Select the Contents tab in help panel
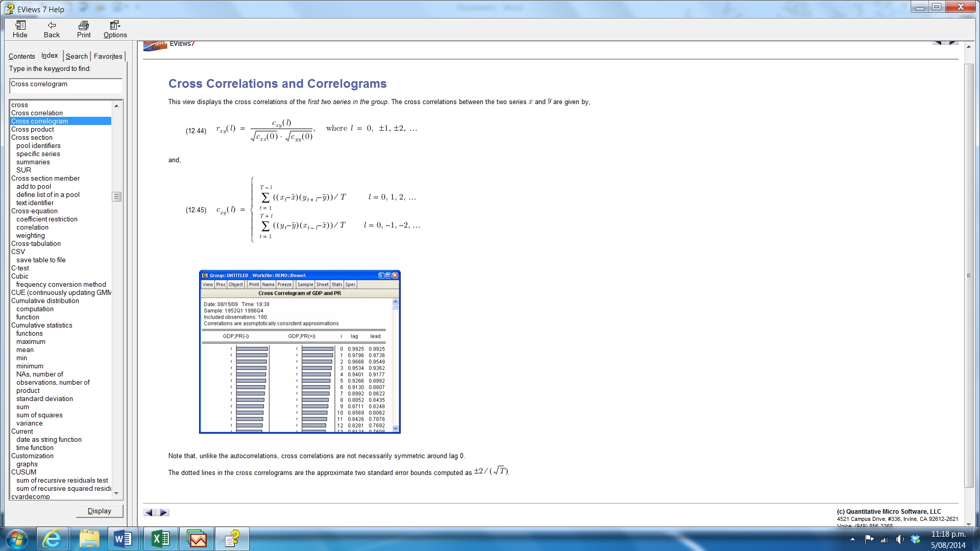This screenshot has width=980, height=551. coord(21,56)
